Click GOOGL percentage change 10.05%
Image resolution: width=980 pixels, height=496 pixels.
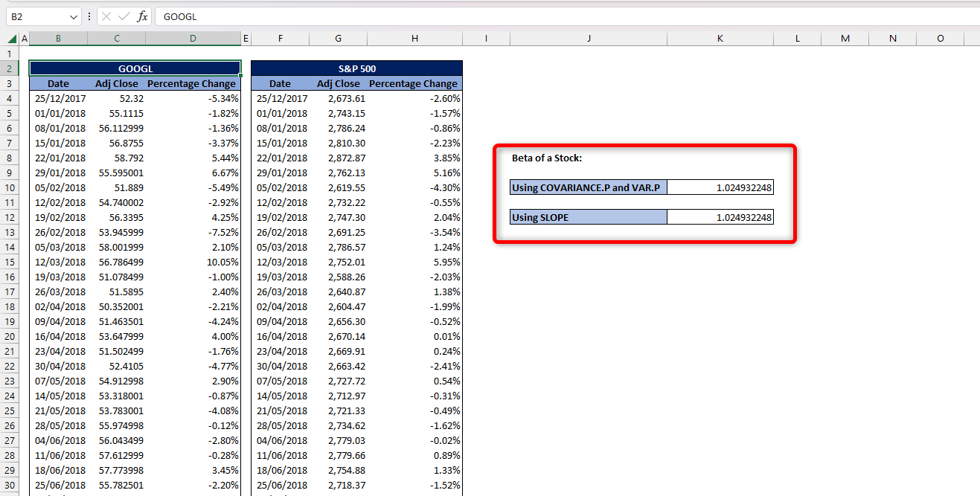193,262
